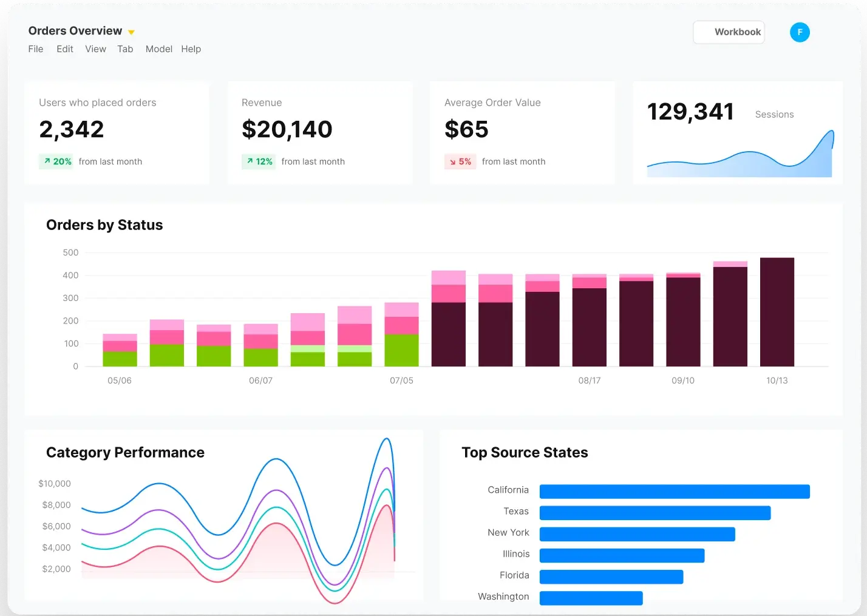Viewport: 867px width, 616px height.
Task: Click the Texas bar
Action: point(655,513)
